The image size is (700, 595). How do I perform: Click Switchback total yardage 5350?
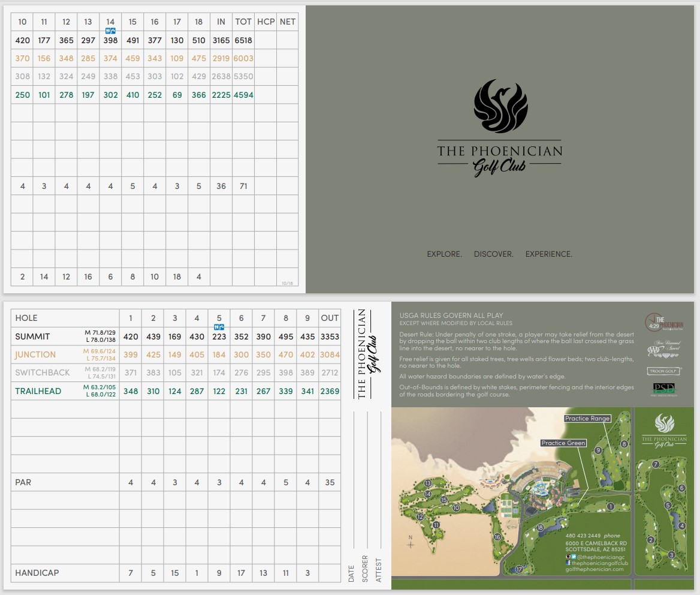[243, 76]
